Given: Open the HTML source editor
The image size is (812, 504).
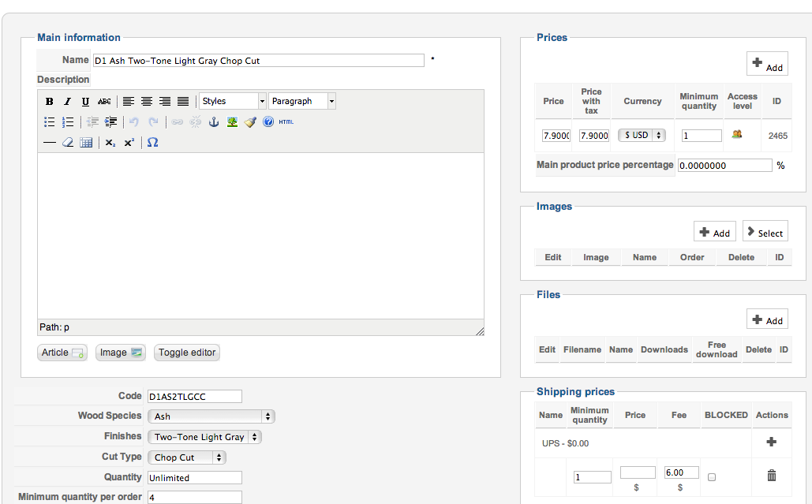Looking at the screenshot, I should coord(286,122).
